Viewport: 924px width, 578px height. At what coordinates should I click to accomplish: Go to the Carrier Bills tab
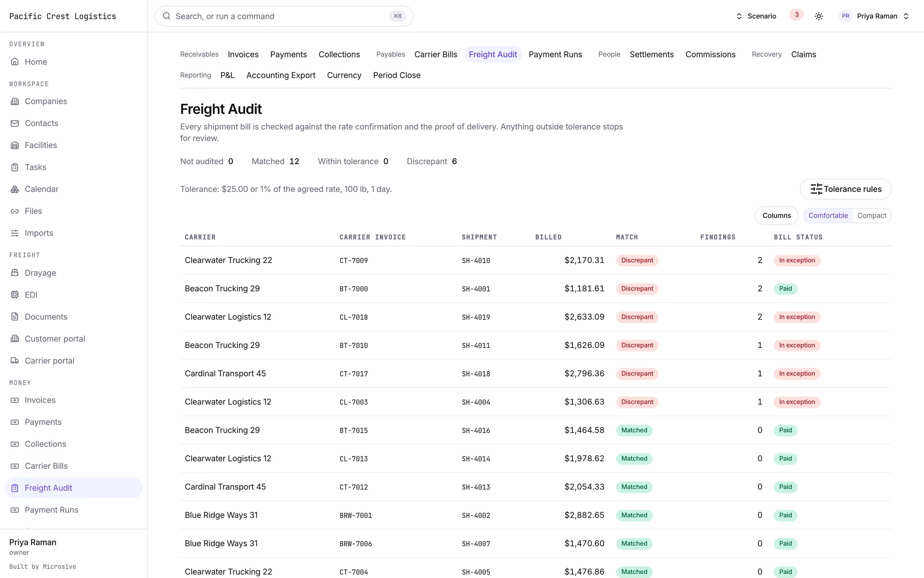click(436, 54)
